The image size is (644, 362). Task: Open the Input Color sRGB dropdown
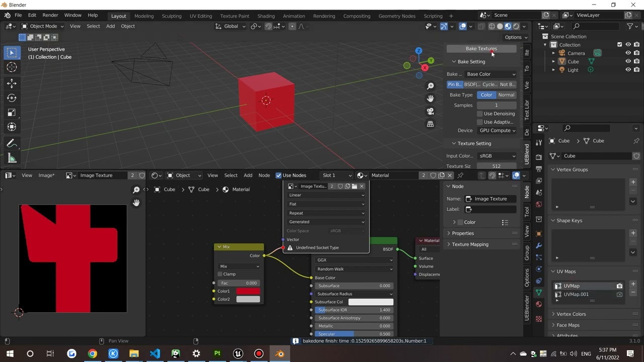(x=497, y=156)
